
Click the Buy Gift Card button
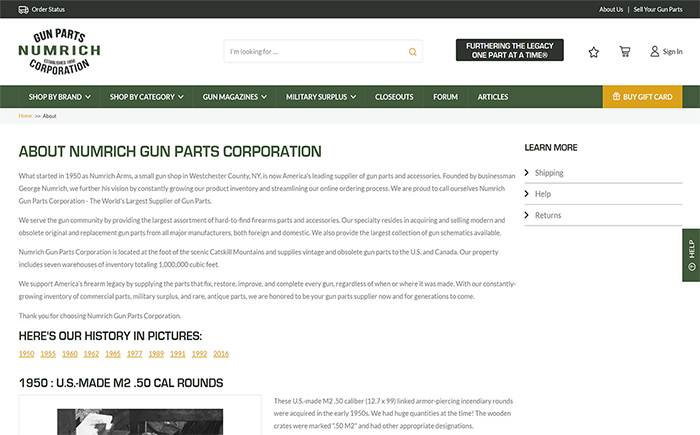[642, 97]
